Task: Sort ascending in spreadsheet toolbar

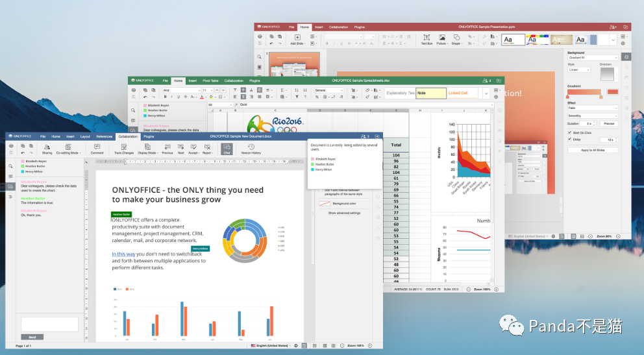Action: [297, 90]
